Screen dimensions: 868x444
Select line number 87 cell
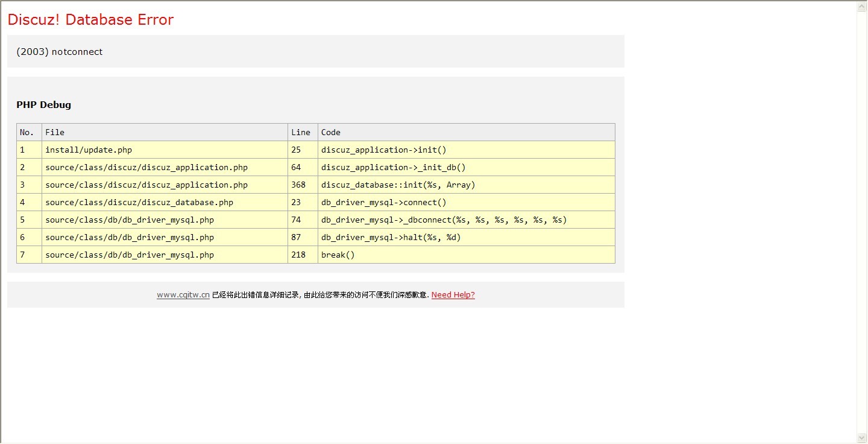pyautogui.click(x=303, y=237)
